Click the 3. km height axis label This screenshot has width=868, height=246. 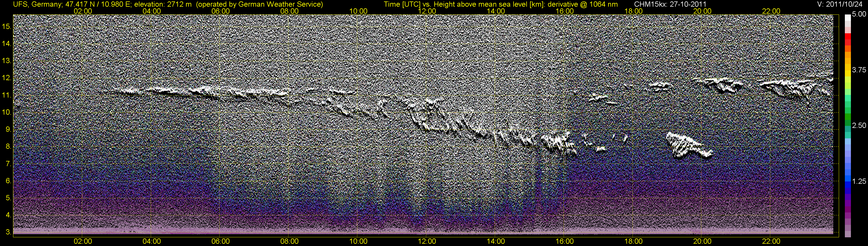coord(8,232)
